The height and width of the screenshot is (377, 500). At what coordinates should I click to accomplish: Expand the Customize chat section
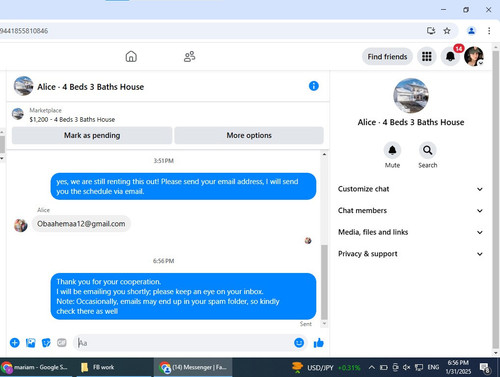(x=411, y=189)
